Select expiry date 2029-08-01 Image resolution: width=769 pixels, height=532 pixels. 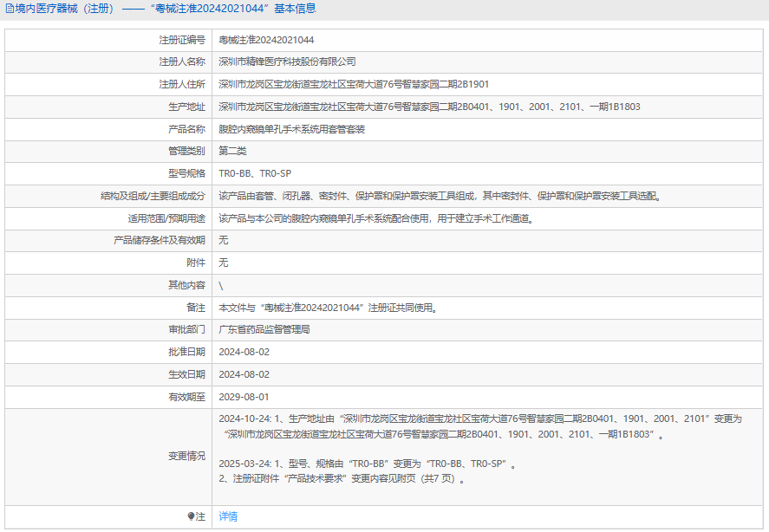(244, 397)
